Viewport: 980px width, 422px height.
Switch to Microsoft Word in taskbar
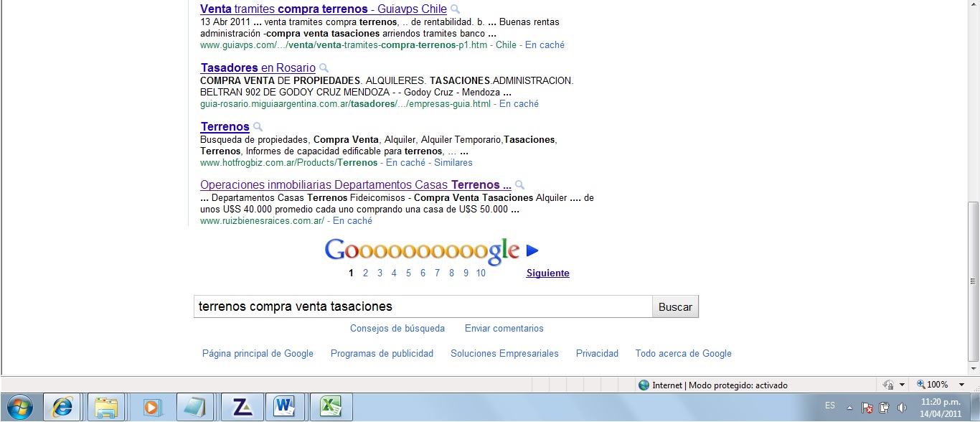click(285, 407)
